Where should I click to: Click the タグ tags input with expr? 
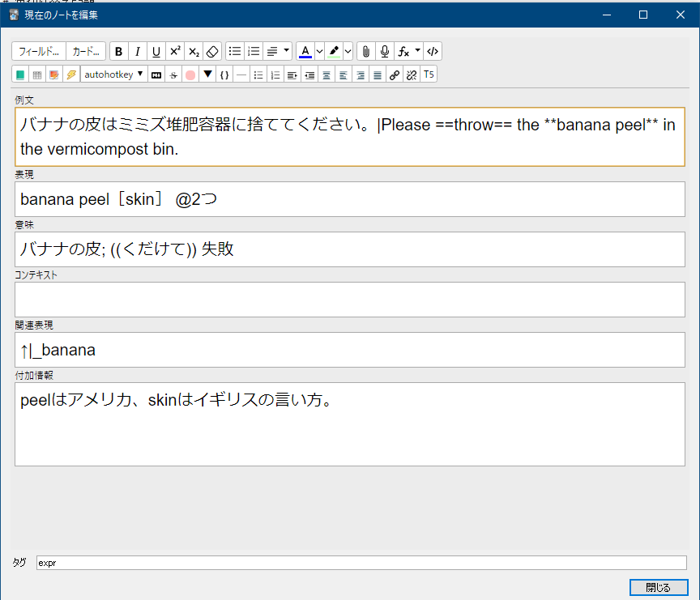tap(361, 563)
